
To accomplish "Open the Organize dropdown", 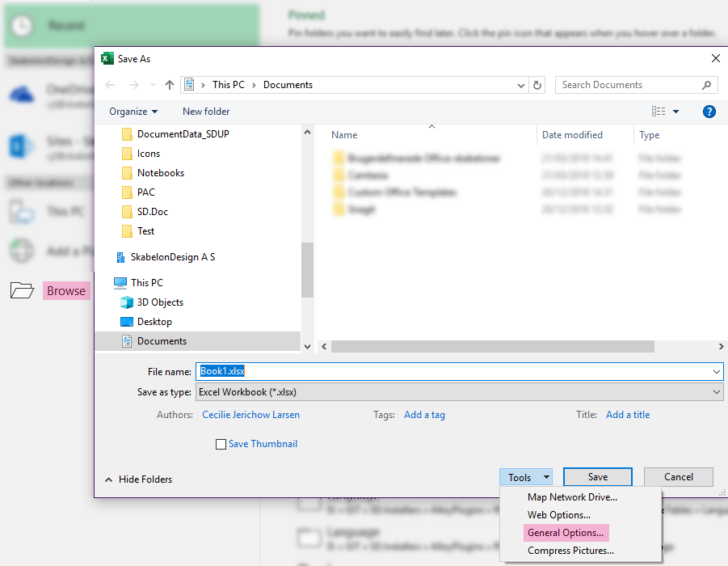I will (133, 112).
